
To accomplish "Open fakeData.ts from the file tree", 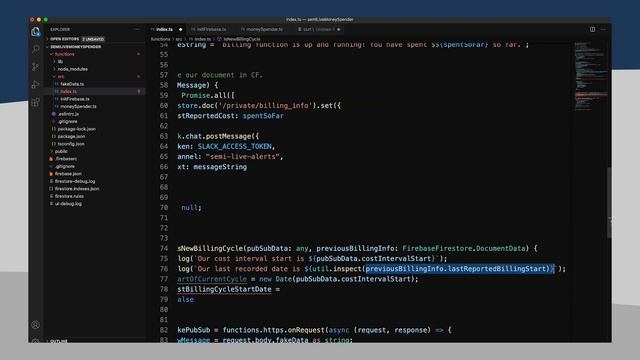I will click(72, 84).
